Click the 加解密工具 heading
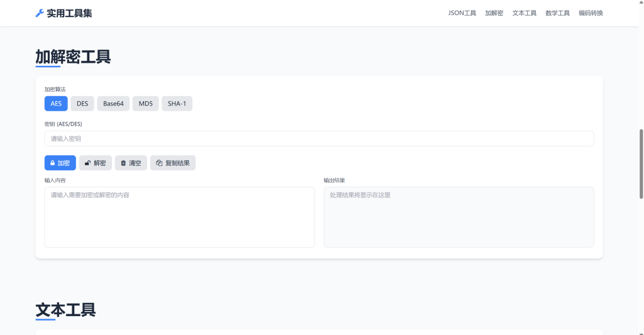The image size is (644, 335). pos(73,57)
